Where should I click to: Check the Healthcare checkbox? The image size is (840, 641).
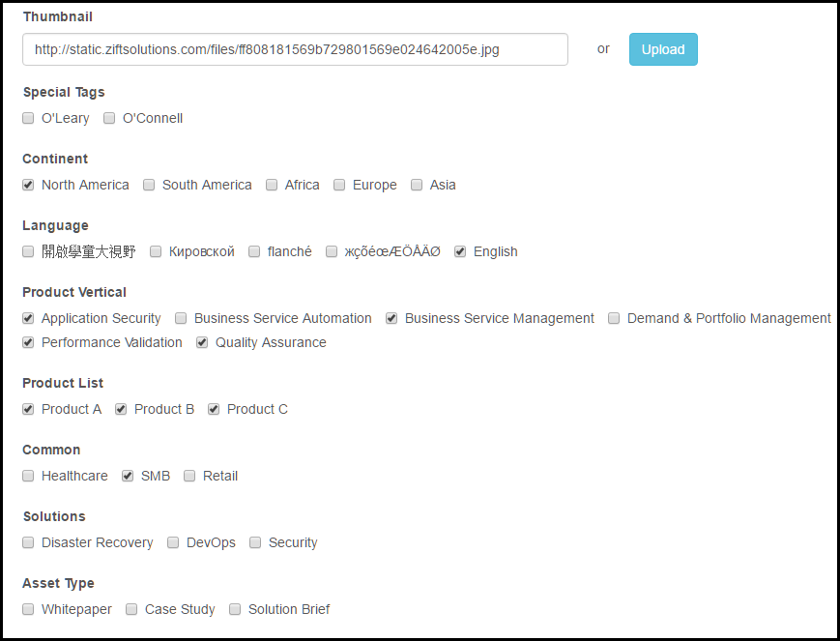tap(28, 476)
